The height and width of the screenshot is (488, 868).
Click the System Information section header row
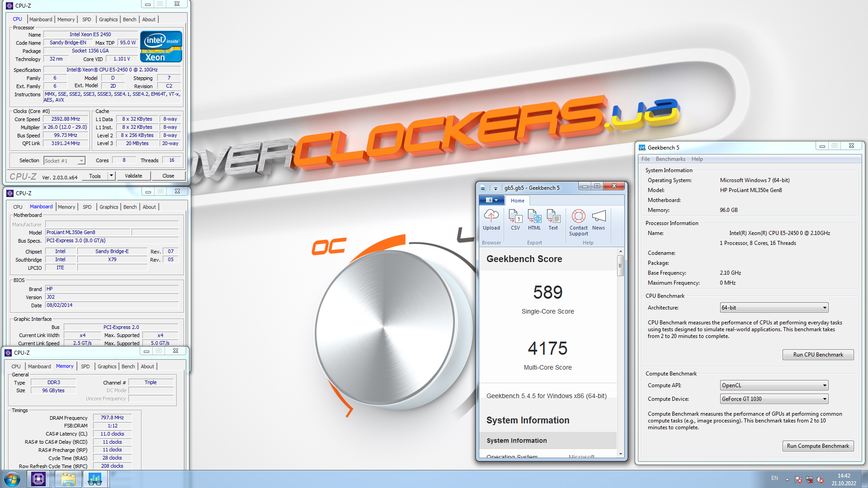click(x=547, y=441)
